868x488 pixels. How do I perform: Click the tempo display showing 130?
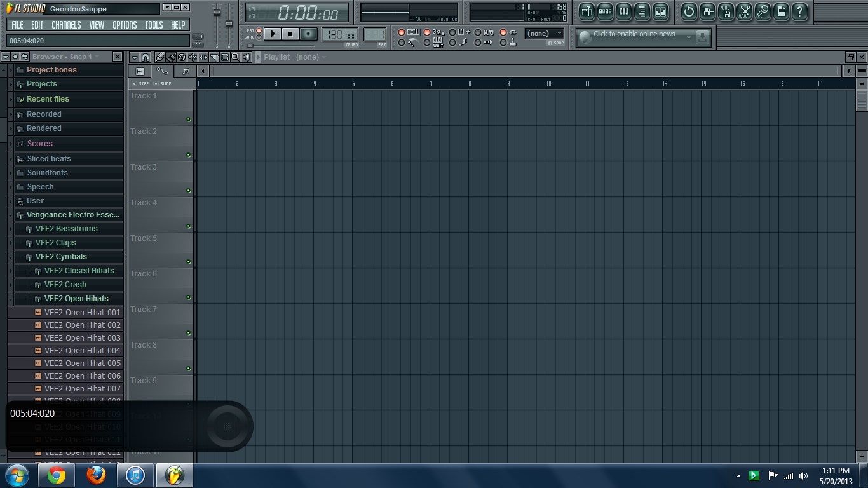click(340, 34)
